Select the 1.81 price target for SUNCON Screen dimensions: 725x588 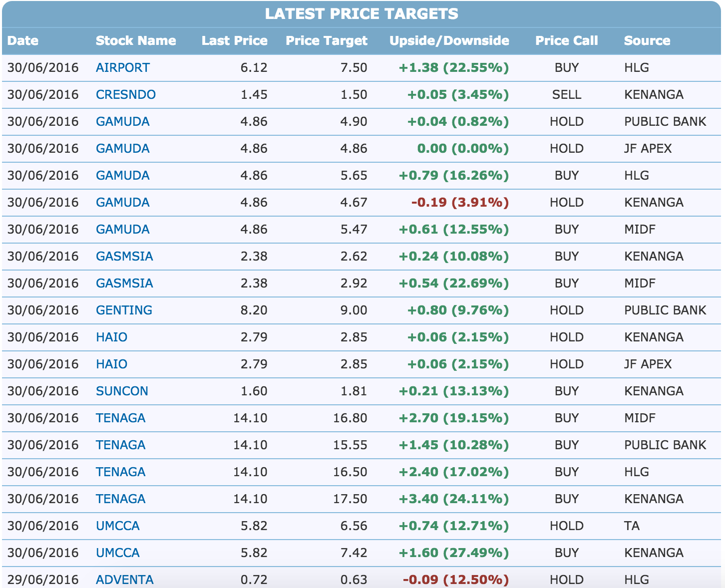pyautogui.click(x=354, y=391)
